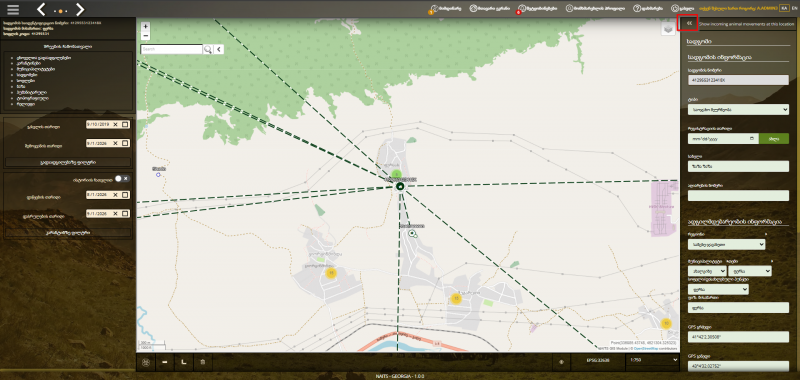800x380 pixels.
Task: Open the dropdown directly above the GPS fields section
Action: [718, 289]
